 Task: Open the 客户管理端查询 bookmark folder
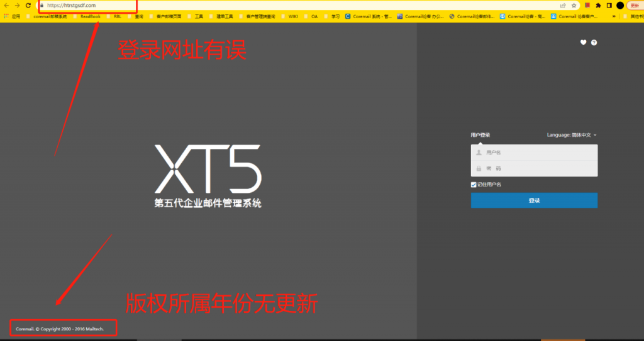[x=257, y=16]
